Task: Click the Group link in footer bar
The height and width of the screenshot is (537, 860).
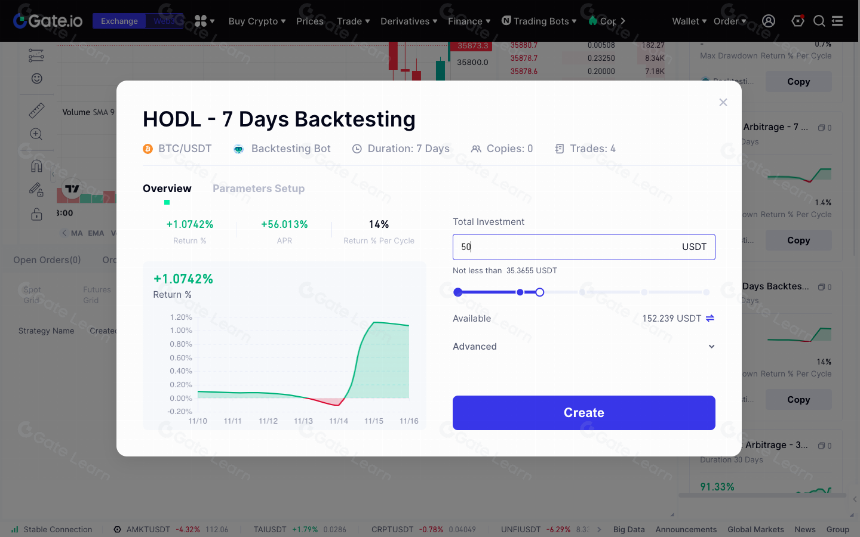Action: pos(838,529)
